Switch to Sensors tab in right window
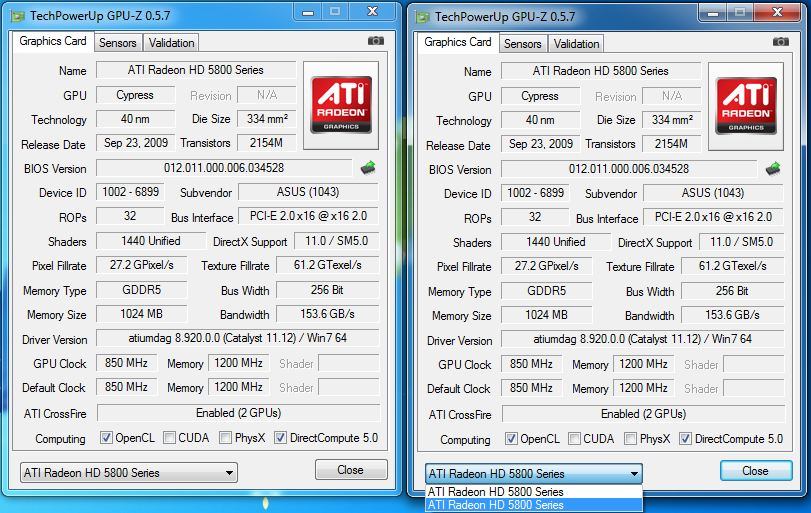811x513 pixels. click(x=522, y=44)
